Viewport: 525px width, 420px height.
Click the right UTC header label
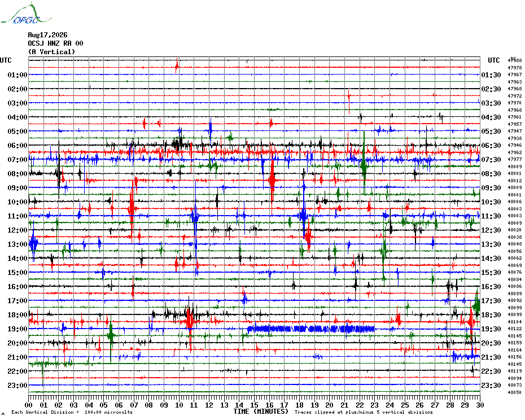coord(493,60)
